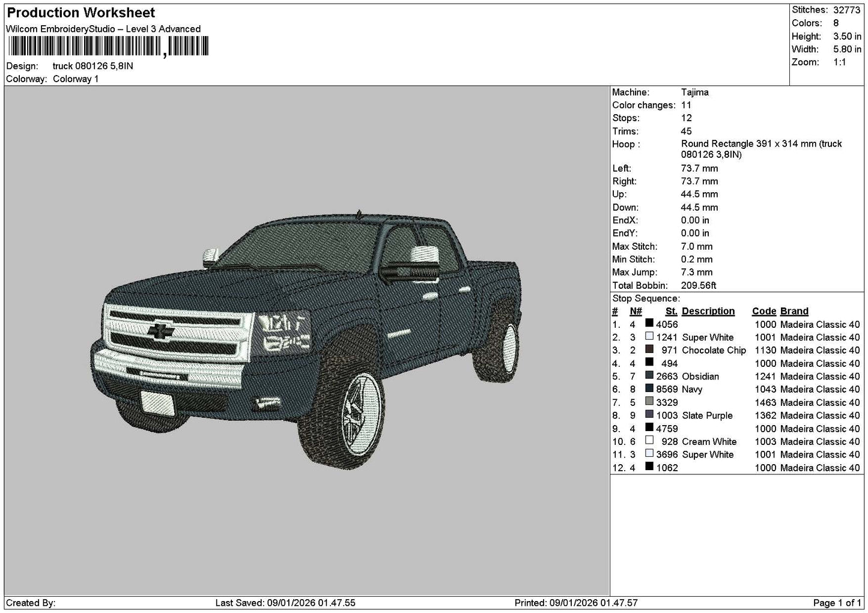Select the black swatch for thread 494
868x613 pixels.
coord(649,363)
